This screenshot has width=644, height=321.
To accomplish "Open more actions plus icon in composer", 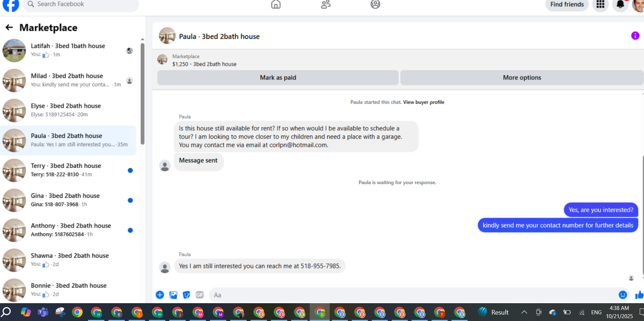I will click(x=160, y=295).
